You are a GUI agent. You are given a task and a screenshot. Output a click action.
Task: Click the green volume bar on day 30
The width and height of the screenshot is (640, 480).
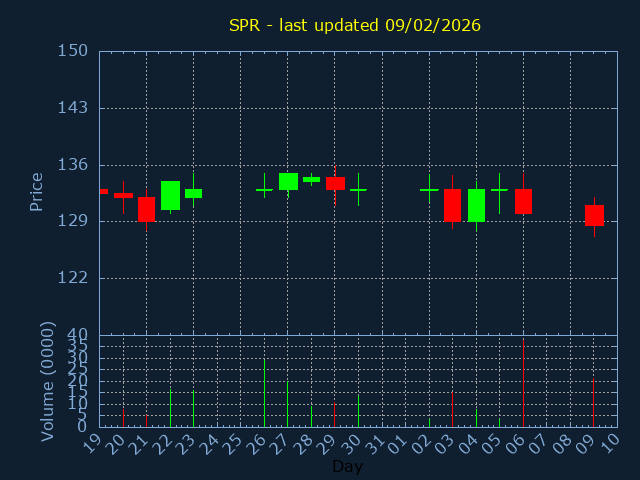click(358, 410)
